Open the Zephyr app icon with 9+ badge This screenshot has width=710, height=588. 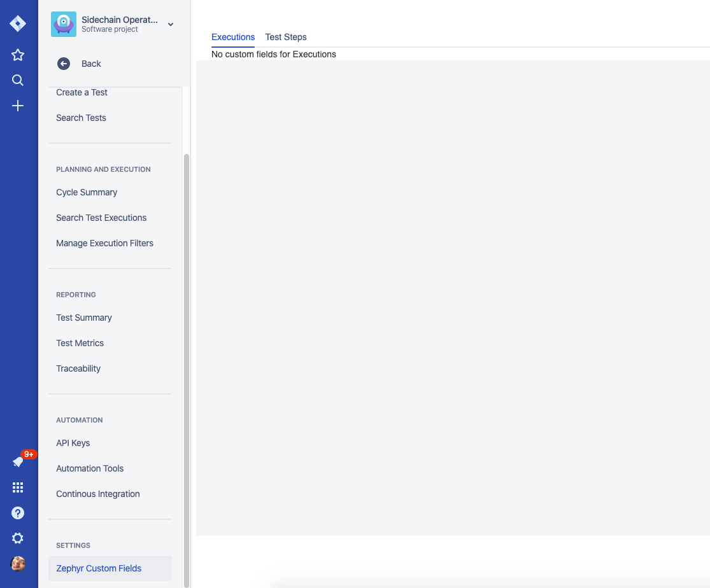17,461
